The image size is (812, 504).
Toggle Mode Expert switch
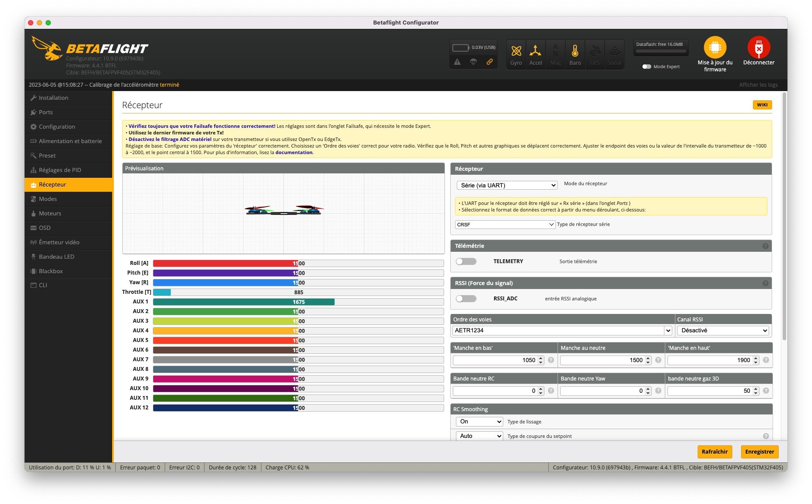[x=646, y=67]
